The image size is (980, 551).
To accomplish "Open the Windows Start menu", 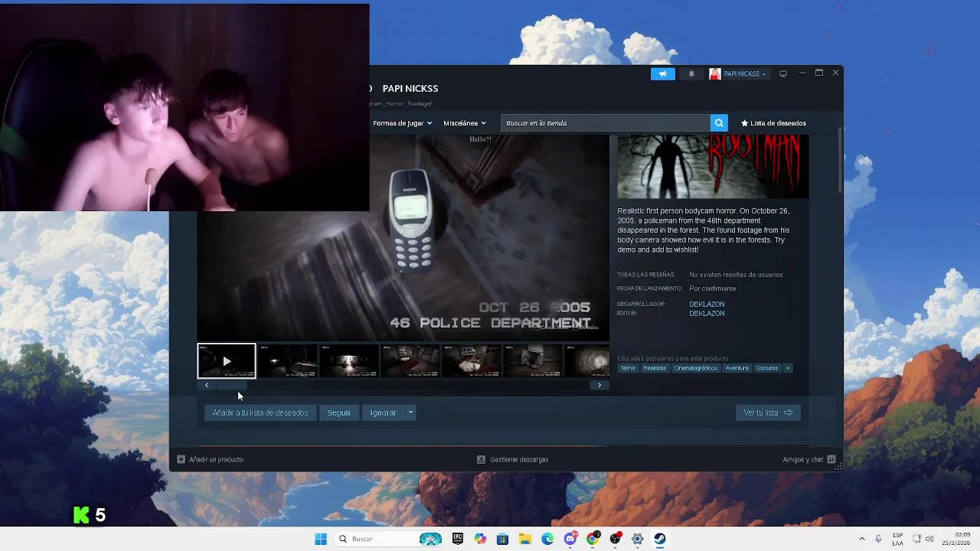I will 321,539.
